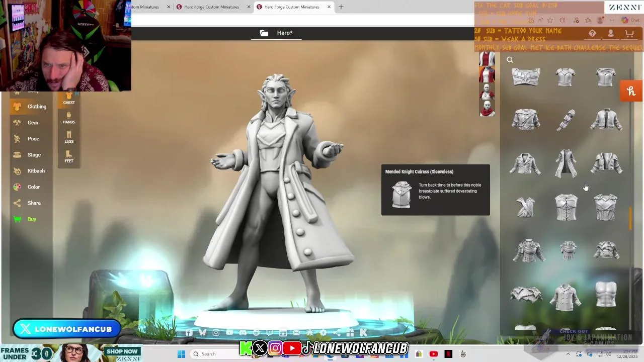Open the Netflix taskbar icon
Viewport: 644px width, 362px height.
(448, 354)
